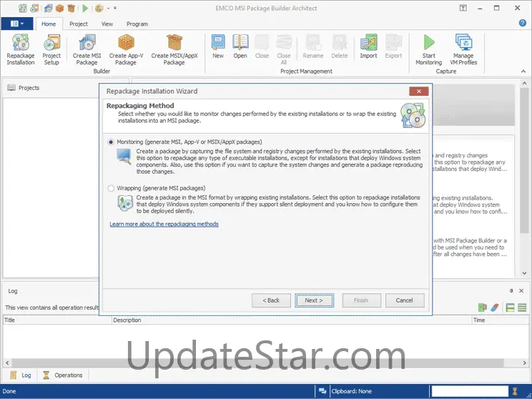Click the Time column header in Log
The width and height of the screenshot is (532, 399).
coord(500,320)
